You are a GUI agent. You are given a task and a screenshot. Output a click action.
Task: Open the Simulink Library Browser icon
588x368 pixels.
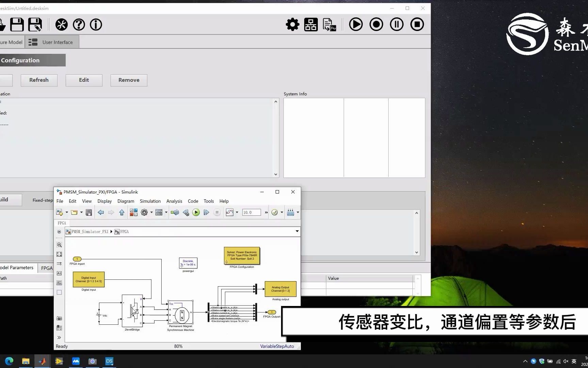133,212
